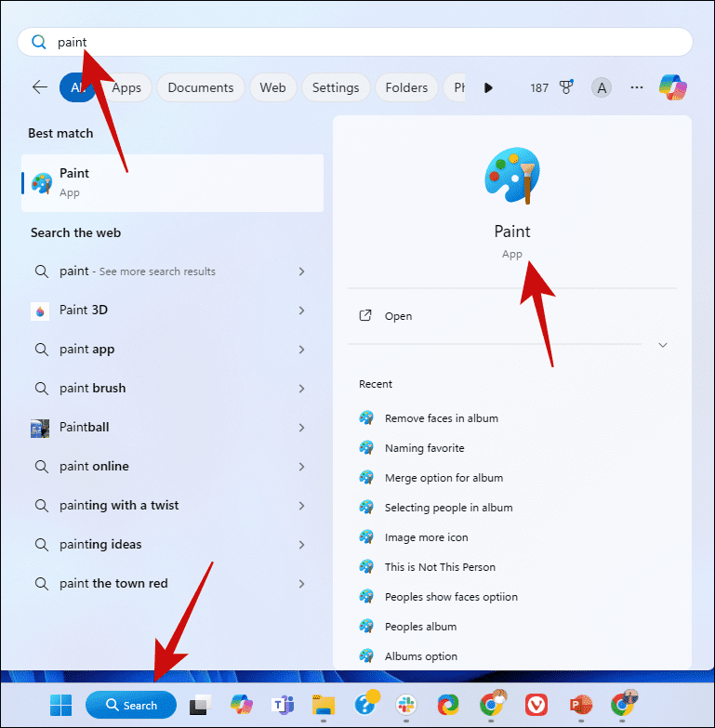Image resolution: width=715 pixels, height=728 pixels.
Task: Open PowerPoint from the taskbar
Action: click(x=580, y=705)
